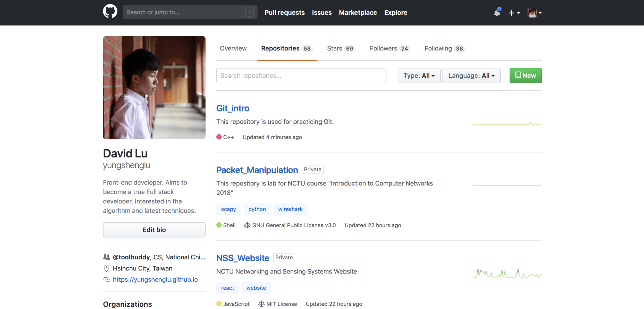Click the organization people icon beside @toolbuddy
Screen dimensions: 644x309
point(106,257)
